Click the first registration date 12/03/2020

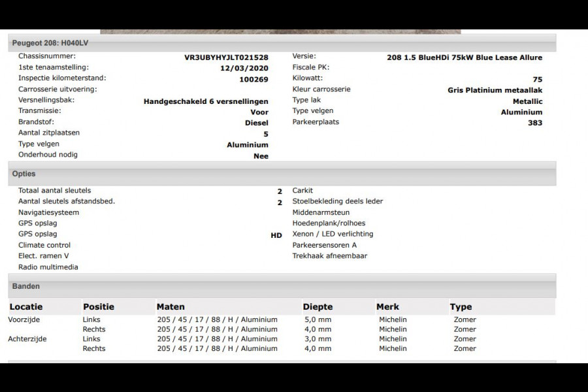pos(244,68)
